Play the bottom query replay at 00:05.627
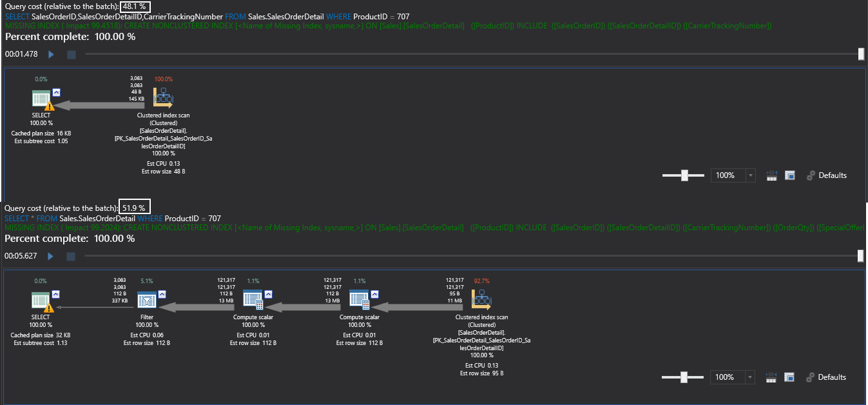 [x=50, y=257]
